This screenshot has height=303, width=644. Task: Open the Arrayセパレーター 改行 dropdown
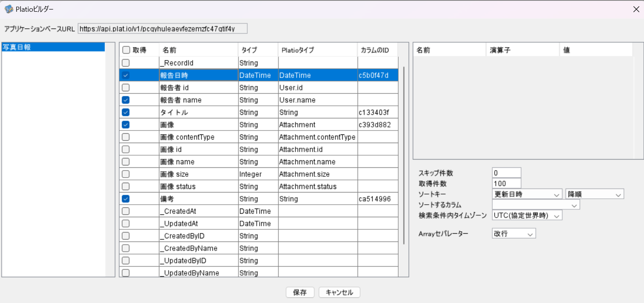(514, 234)
